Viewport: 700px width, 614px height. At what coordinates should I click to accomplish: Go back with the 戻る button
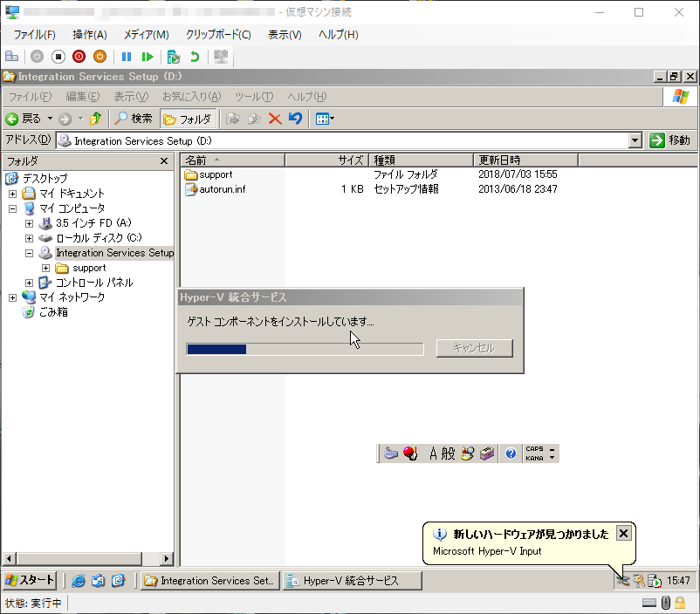[24, 119]
